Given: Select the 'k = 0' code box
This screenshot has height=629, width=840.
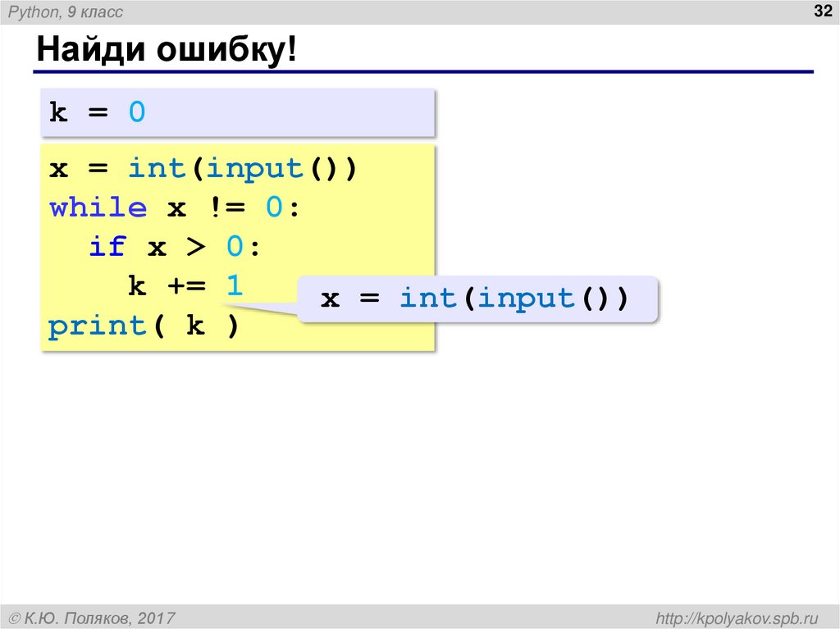Looking at the screenshot, I should tap(236, 112).
